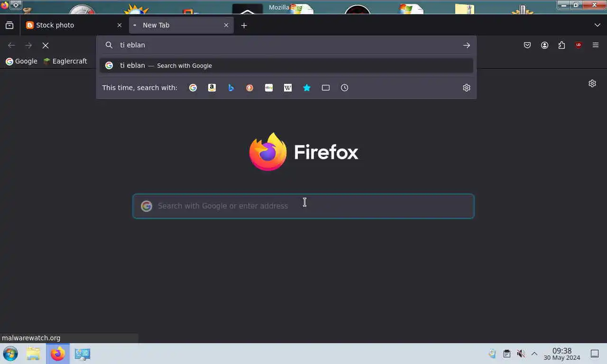Image resolution: width=607 pixels, height=364 pixels.
Task: Click the Go arrow in the address bar
Action: (x=467, y=45)
